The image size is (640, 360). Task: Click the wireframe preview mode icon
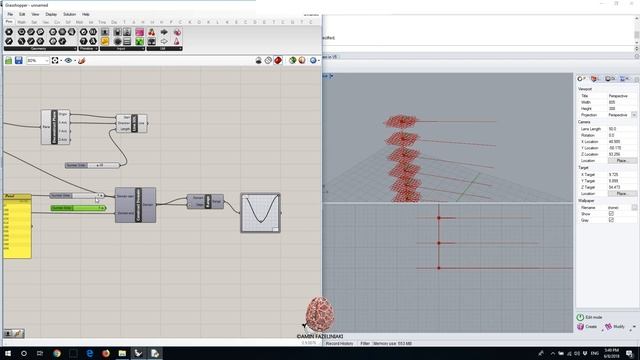coord(268,60)
